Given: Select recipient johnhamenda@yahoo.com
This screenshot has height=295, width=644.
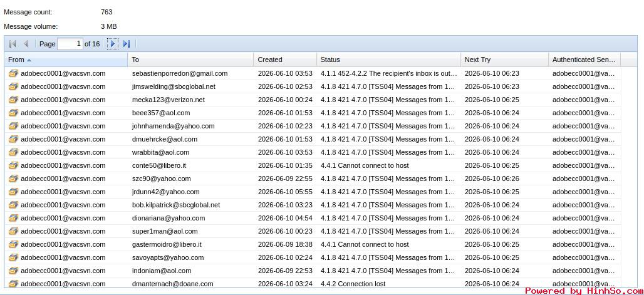Looking at the screenshot, I should 174,126.
